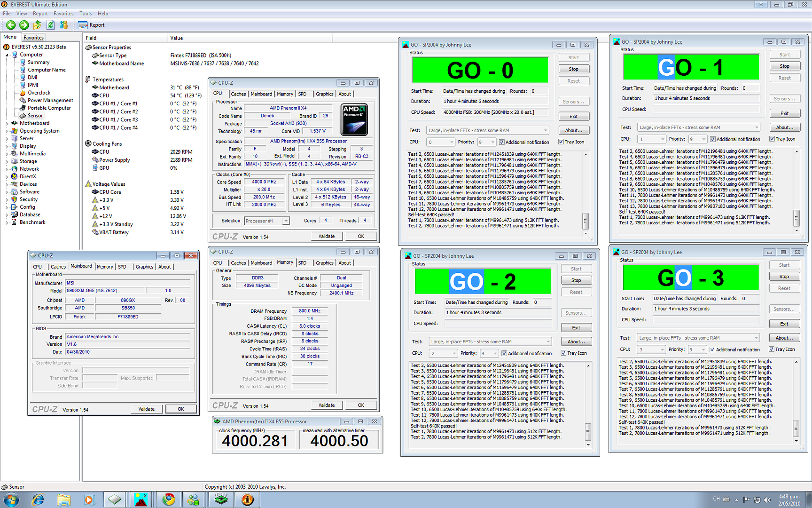This screenshot has width=812, height=508.
Task: Toggle Additional notification in the GO - 1 window
Action: (x=713, y=139)
